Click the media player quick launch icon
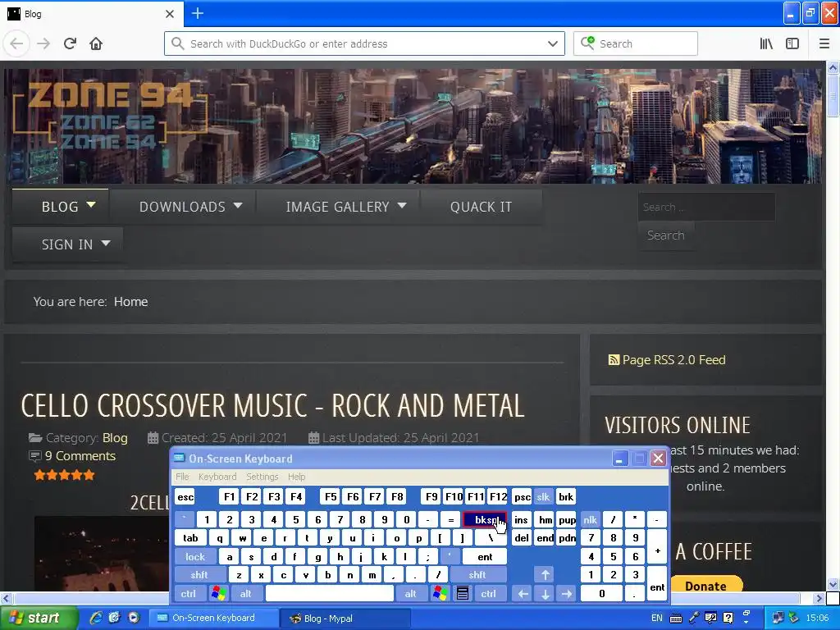This screenshot has height=630, width=840. pos(134,618)
